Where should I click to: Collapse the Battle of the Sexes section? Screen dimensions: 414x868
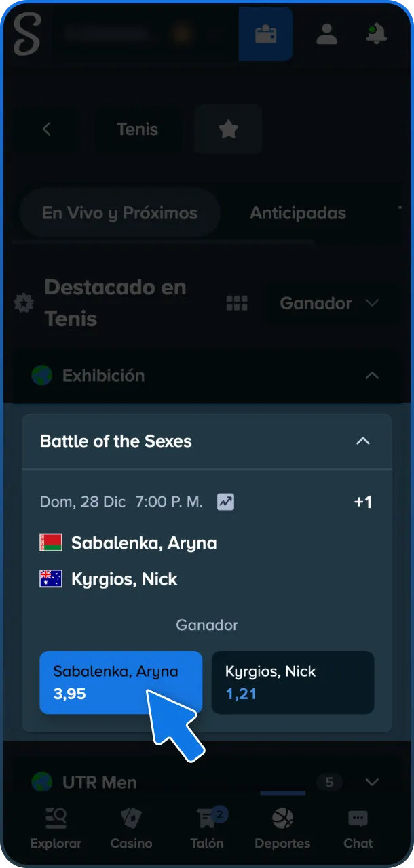[x=363, y=441]
